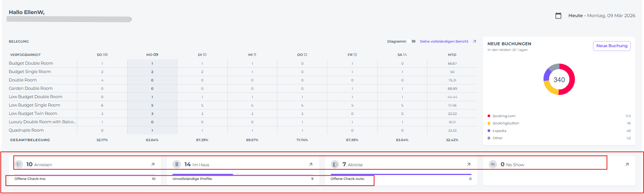This screenshot has width=644, height=194.
Task: Click the Im Haus icon
Action: click(177, 164)
